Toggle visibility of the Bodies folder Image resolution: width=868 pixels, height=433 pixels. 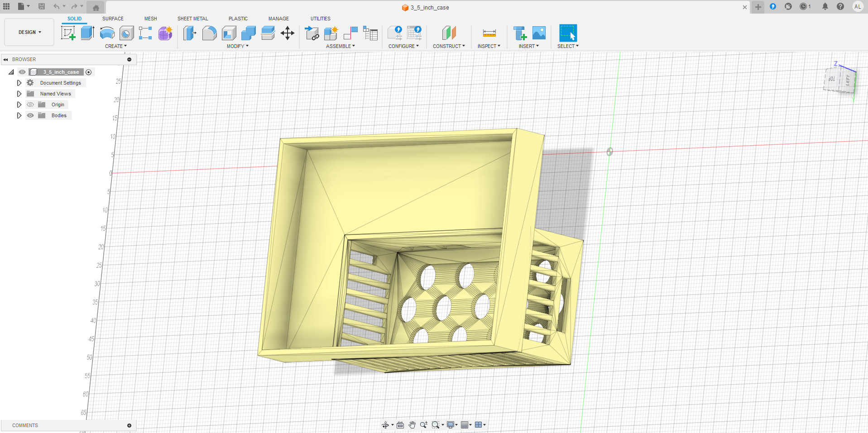coord(30,115)
